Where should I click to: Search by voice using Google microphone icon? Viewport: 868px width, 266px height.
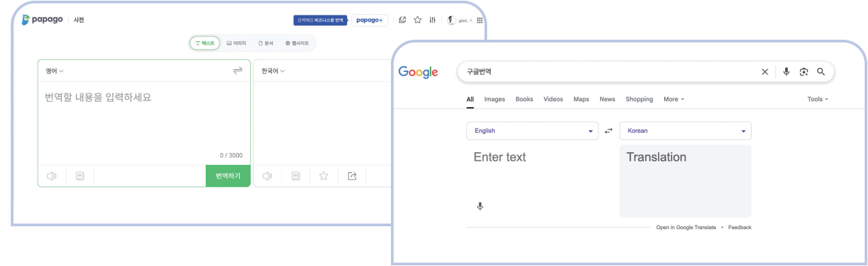click(786, 72)
